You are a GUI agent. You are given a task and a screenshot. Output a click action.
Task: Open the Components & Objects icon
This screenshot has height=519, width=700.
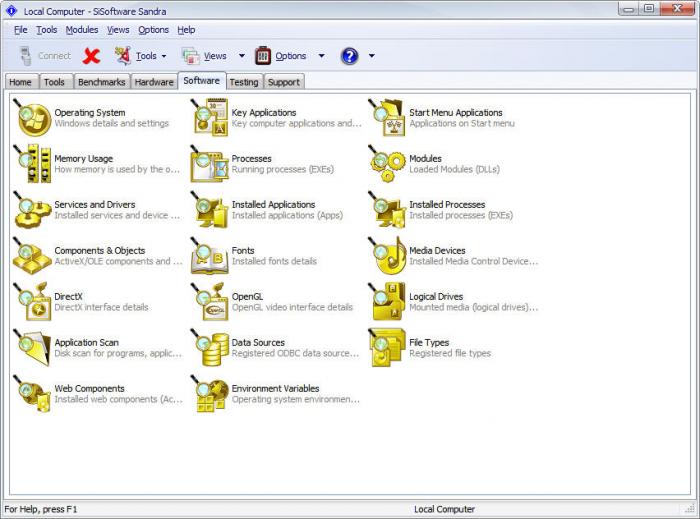pos(32,256)
